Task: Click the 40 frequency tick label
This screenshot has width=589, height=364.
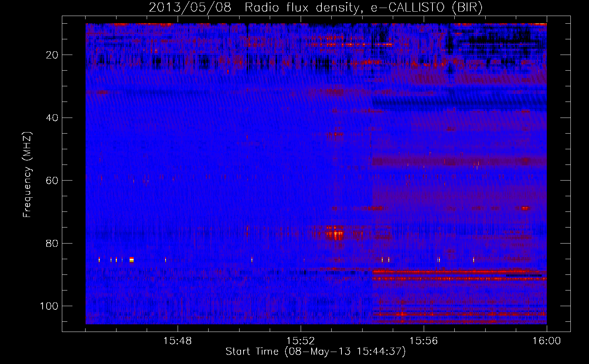Action: tap(52, 118)
